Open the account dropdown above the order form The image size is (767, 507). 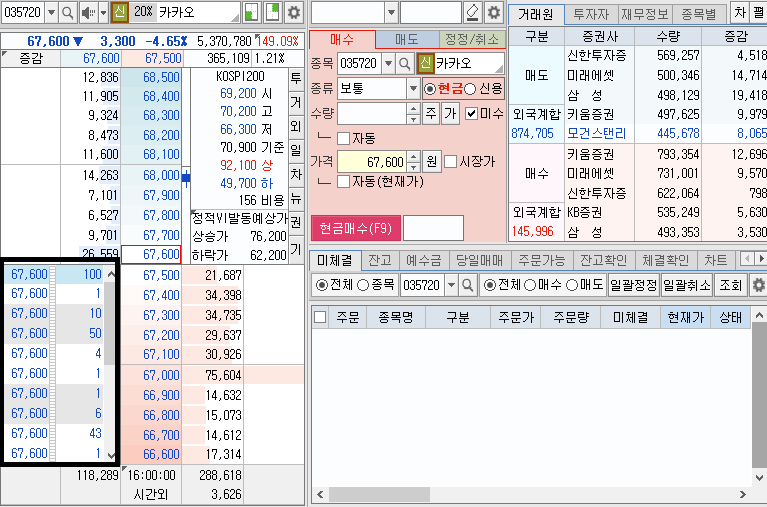pos(391,12)
